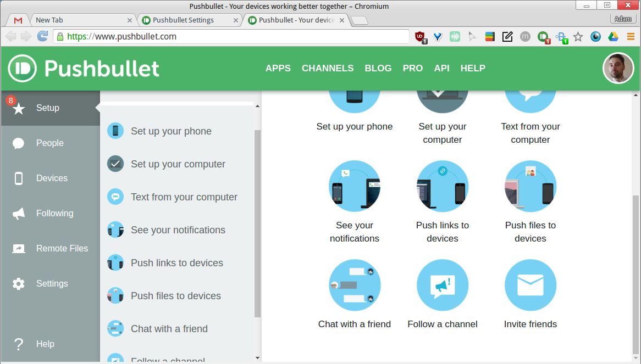Click the 'Text from your computer' list text

184,197
